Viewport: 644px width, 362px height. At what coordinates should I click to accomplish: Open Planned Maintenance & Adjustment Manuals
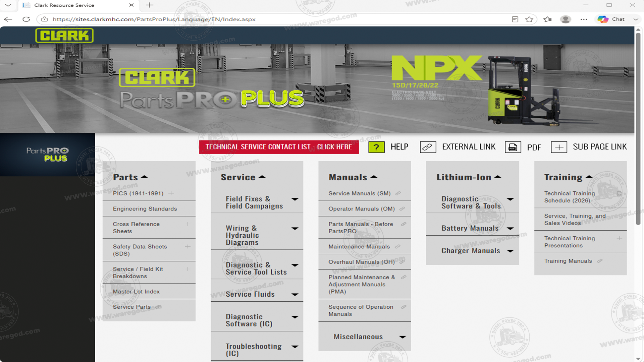[x=362, y=284]
